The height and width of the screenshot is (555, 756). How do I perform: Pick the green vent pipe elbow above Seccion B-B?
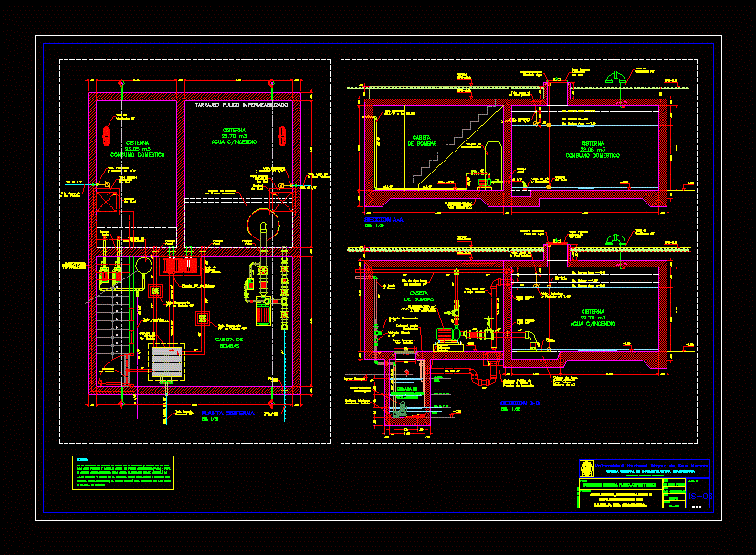point(615,240)
